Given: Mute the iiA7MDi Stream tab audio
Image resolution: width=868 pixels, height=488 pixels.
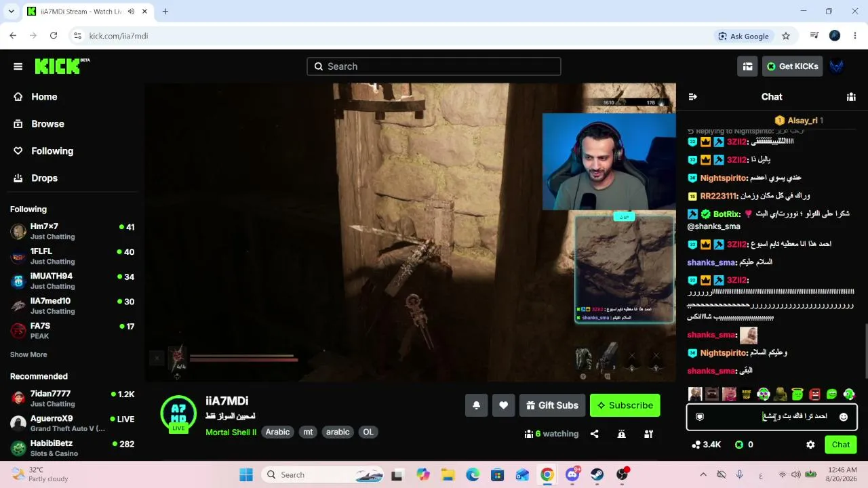Looking at the screenshot, I should point(130,12).
